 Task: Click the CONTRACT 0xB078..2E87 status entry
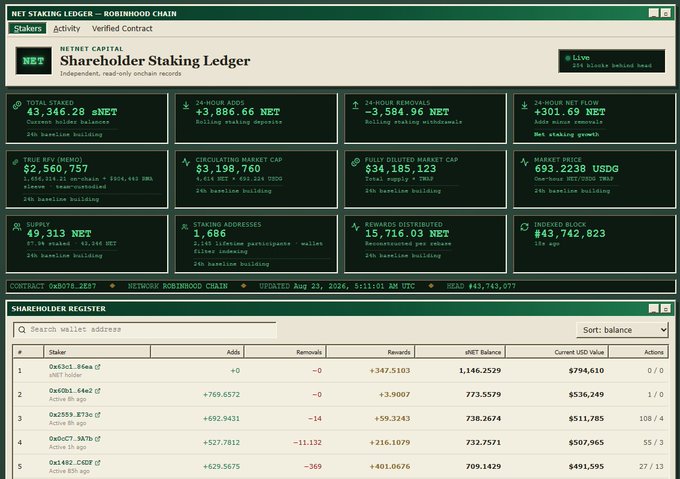pos(53,286)
